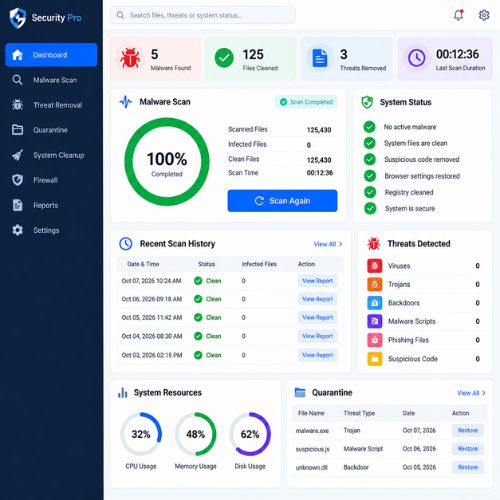Click the Scan Time value 00:12:36
Screen dimensions: 500x500
[320, 173]
